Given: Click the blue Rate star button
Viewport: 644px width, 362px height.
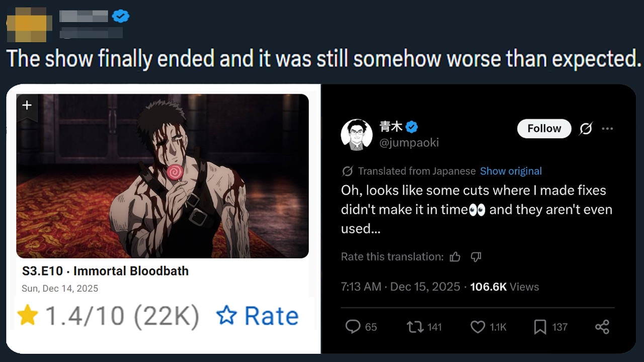Looking at the screenshot, I should [x=258, y=316].
